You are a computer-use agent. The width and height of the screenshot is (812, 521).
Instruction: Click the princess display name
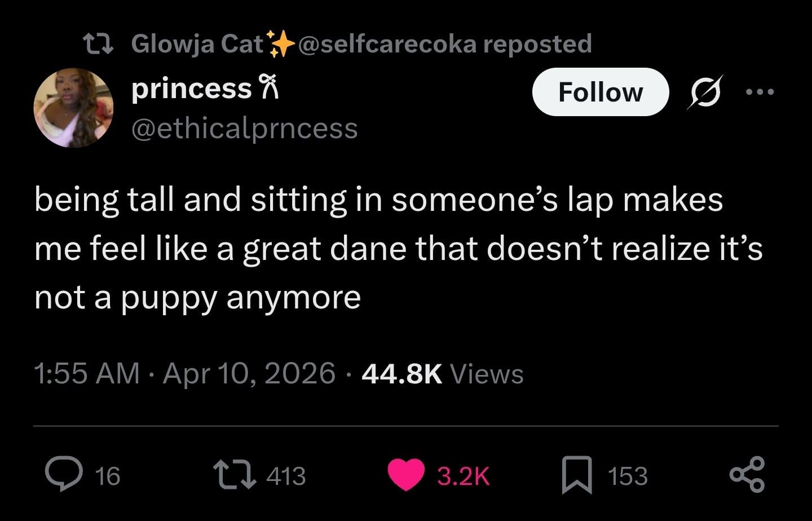coord(192,89)
